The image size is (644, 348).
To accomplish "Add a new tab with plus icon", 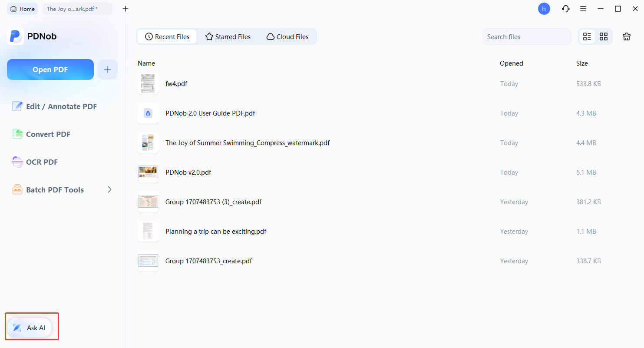I will (x=125, y=9).
